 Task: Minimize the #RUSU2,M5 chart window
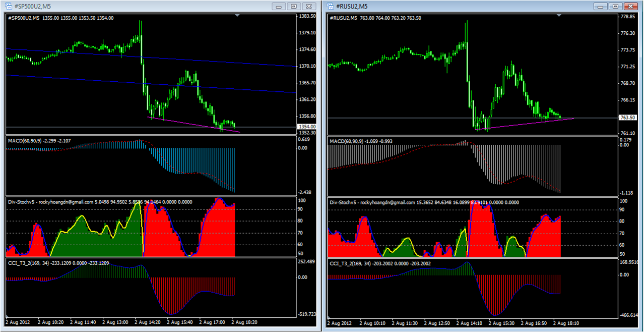pyautogui.click(x=601, y=6)
